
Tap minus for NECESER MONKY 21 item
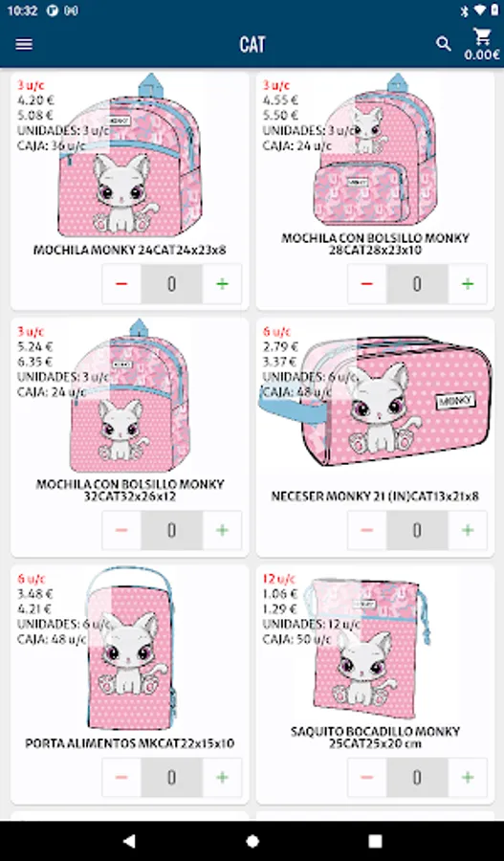click(x=367, y=530)
